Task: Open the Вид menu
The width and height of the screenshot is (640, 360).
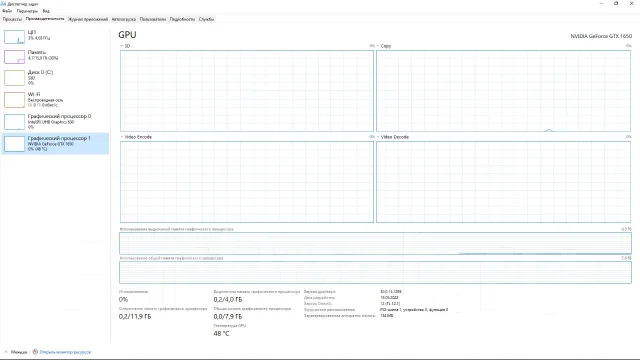Action: tap(46, 11)
